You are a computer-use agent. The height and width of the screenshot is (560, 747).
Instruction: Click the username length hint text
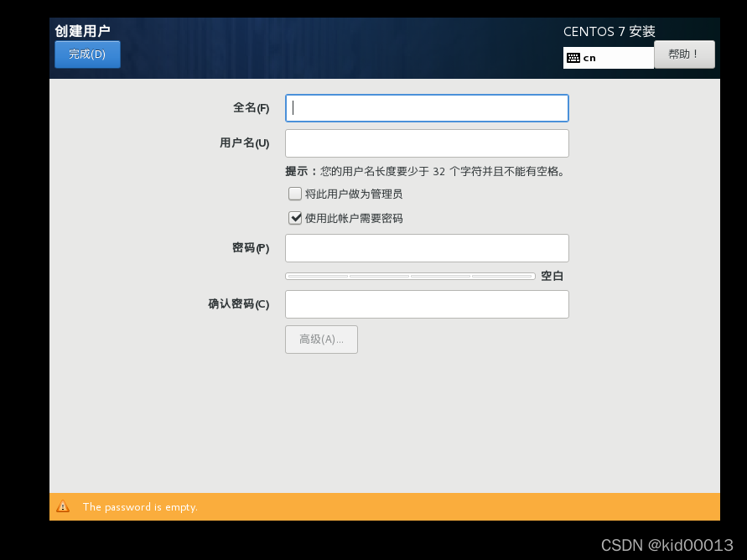tap(425, 171)
